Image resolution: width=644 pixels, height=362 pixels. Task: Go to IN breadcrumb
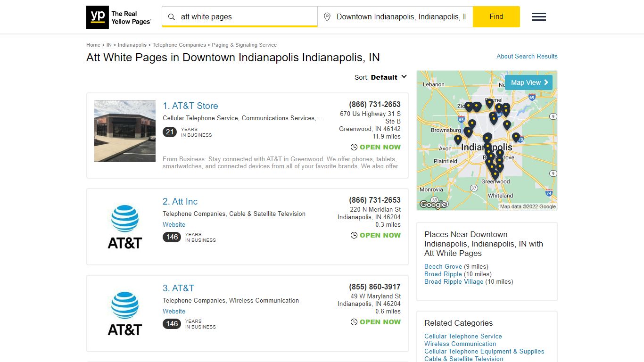click(109, 45)
